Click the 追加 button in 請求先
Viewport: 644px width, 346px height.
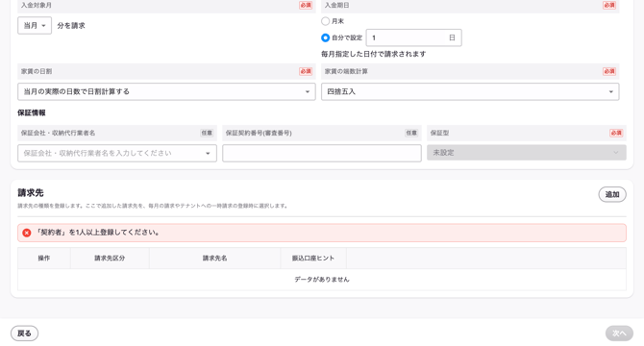click(612, 194)
